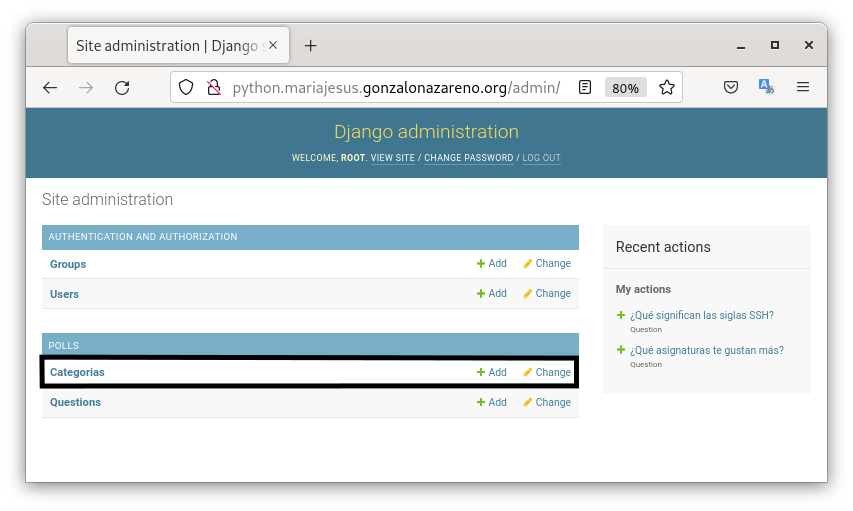Click the insecure connection padlock icon

coord(213,88)
